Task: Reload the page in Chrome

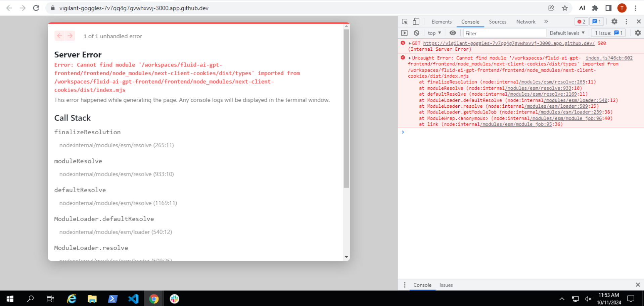Action: [x=36, y=8]
